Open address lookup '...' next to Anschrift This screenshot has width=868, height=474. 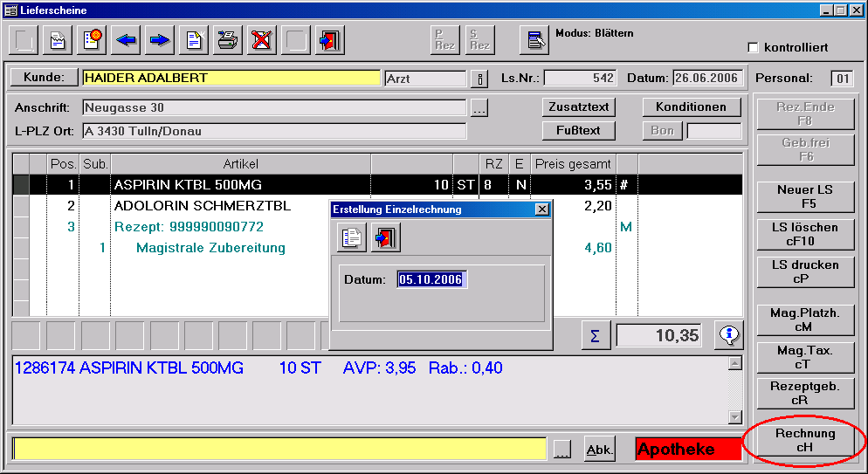(x=479, y=108)
